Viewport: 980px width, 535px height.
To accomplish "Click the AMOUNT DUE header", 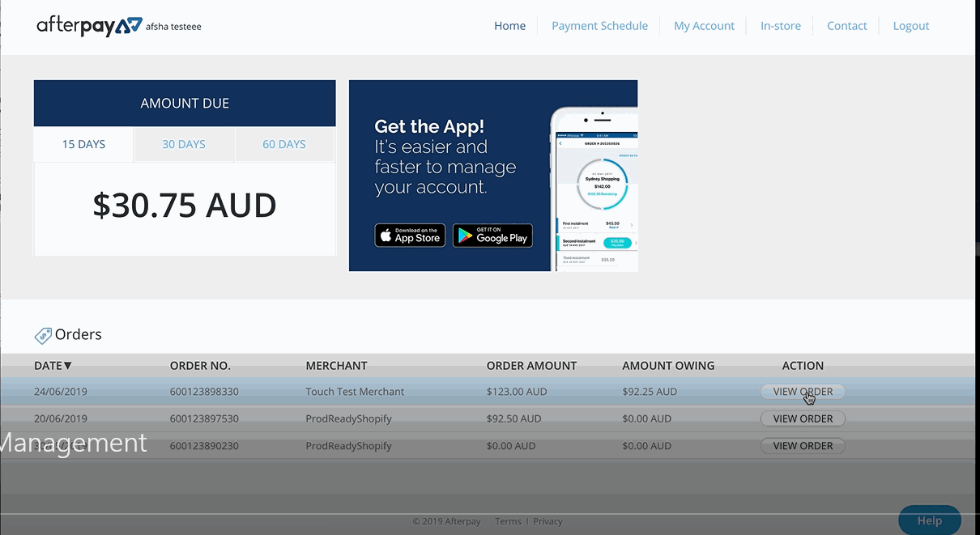I will point(185,103).
